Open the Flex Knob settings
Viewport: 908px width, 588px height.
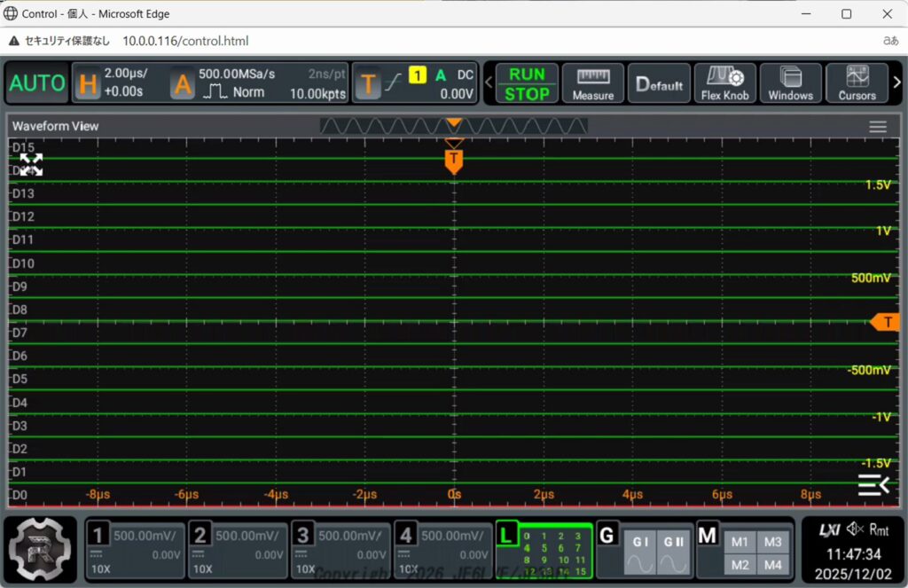[724, 83]
